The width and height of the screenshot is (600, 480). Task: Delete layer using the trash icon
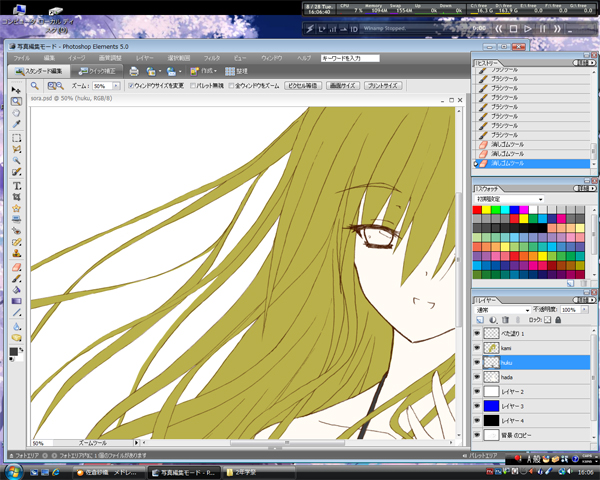coord(505,320)
